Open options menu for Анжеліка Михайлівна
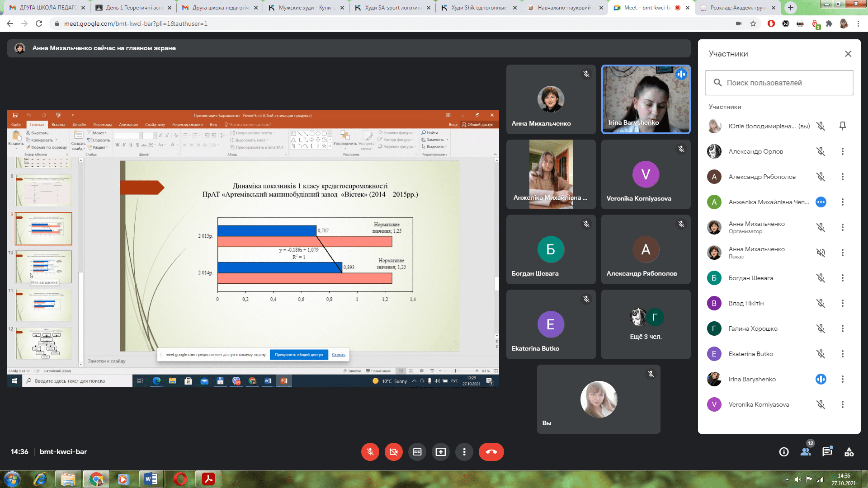868x488 pixels. [843, 202]
